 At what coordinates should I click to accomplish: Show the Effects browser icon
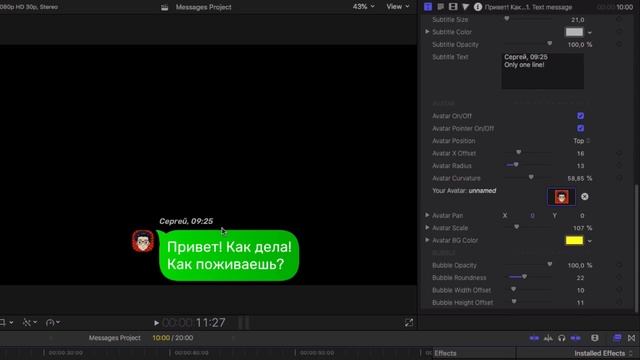tap(618, 338)
